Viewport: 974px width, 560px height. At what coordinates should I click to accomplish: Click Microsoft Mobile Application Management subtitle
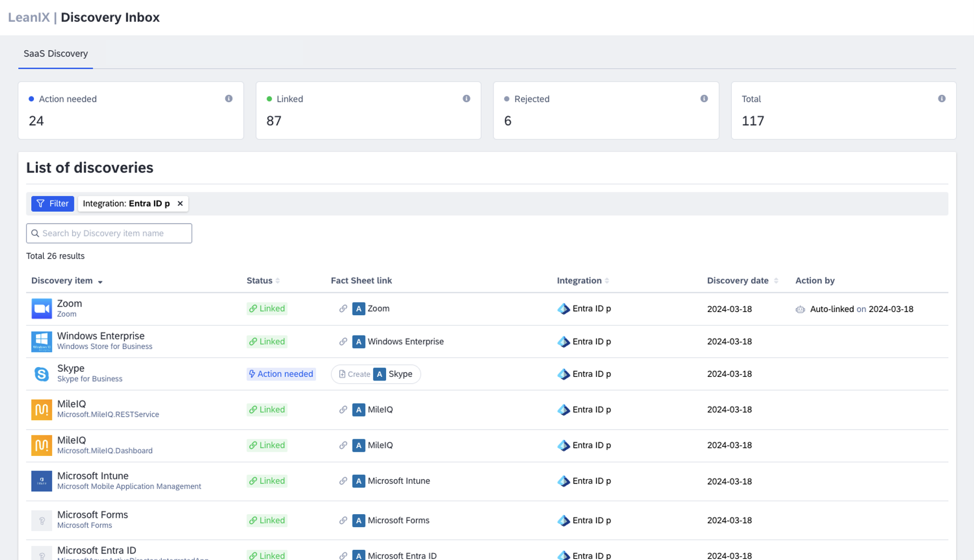tap(129, 486)
